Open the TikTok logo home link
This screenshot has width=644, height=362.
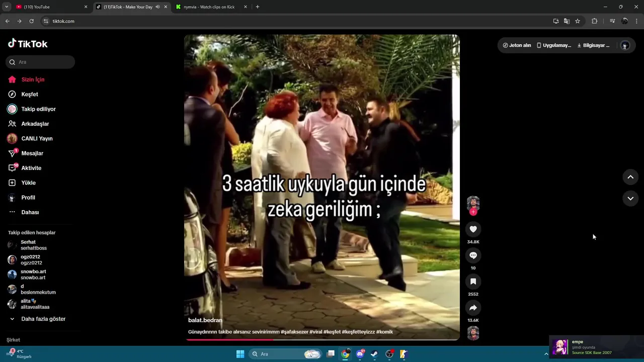[28, 44]
